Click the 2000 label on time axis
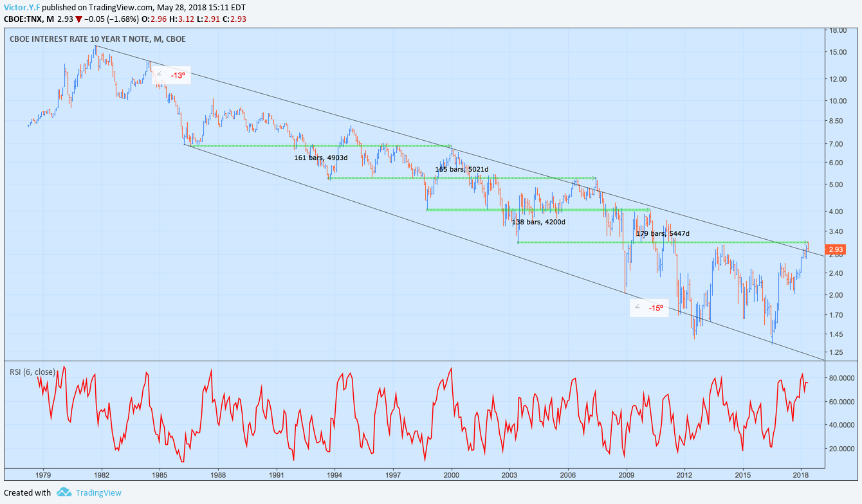Screen dimensions: 862x504 coord(451,475)
